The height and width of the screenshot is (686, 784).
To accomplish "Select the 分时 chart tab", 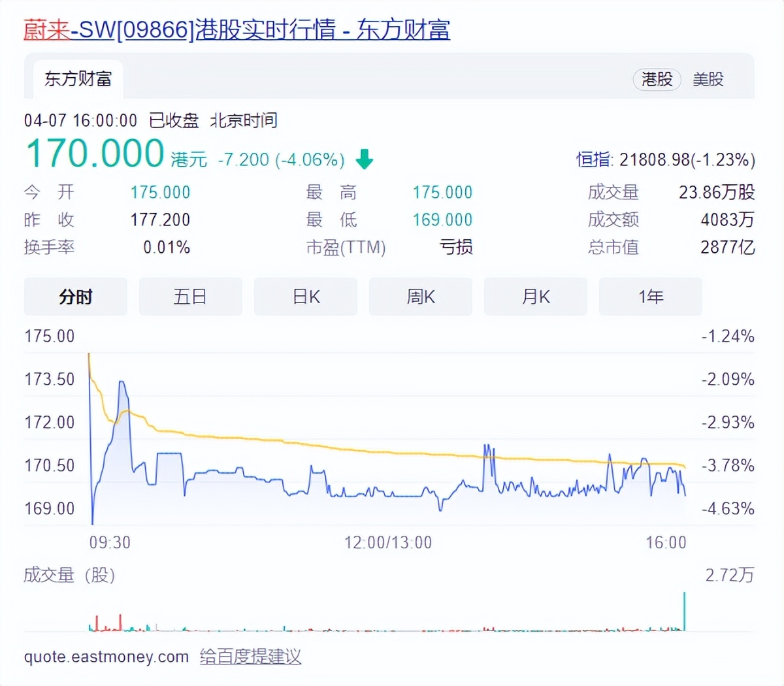I will (x=76, y=297).
